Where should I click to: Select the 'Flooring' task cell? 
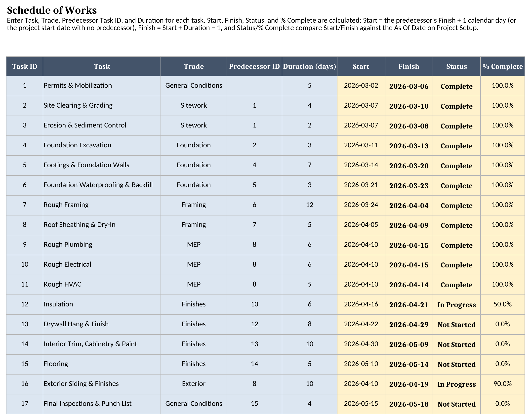tap(102, 364)
